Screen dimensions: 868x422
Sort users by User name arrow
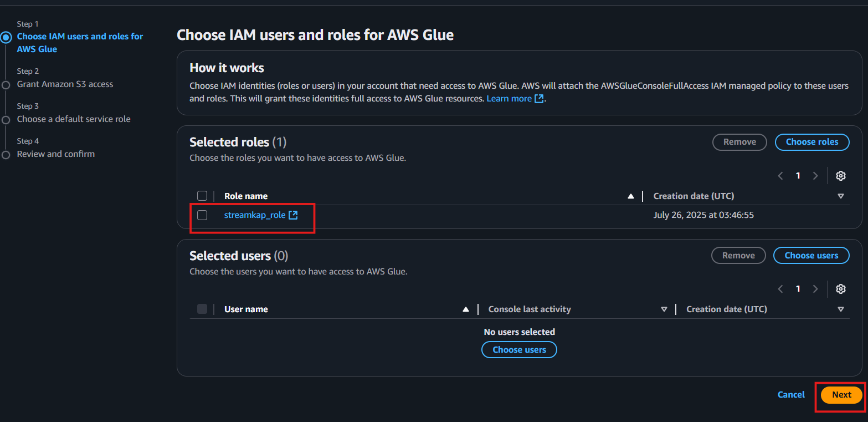pos(466,309)
